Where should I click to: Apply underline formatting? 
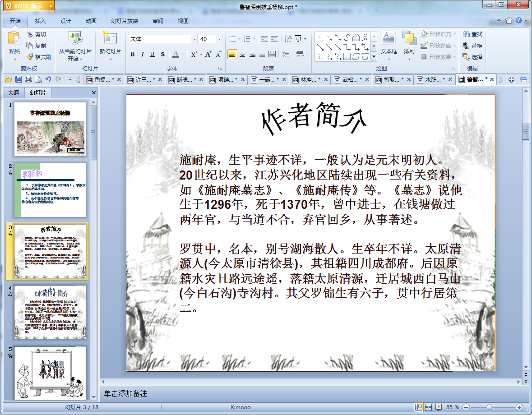(153, 54)
